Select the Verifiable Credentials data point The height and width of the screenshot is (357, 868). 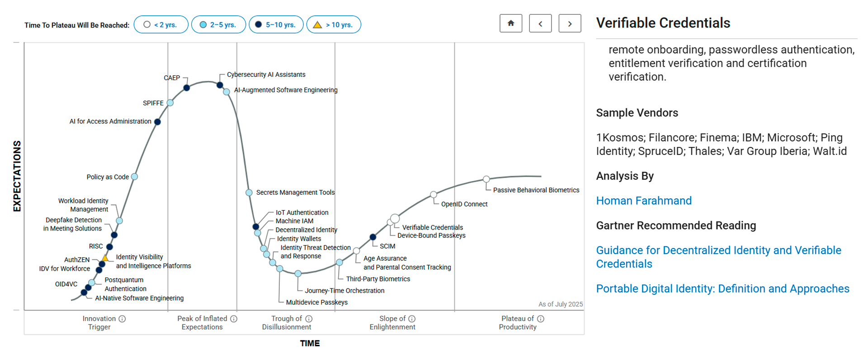coord(395,219)
